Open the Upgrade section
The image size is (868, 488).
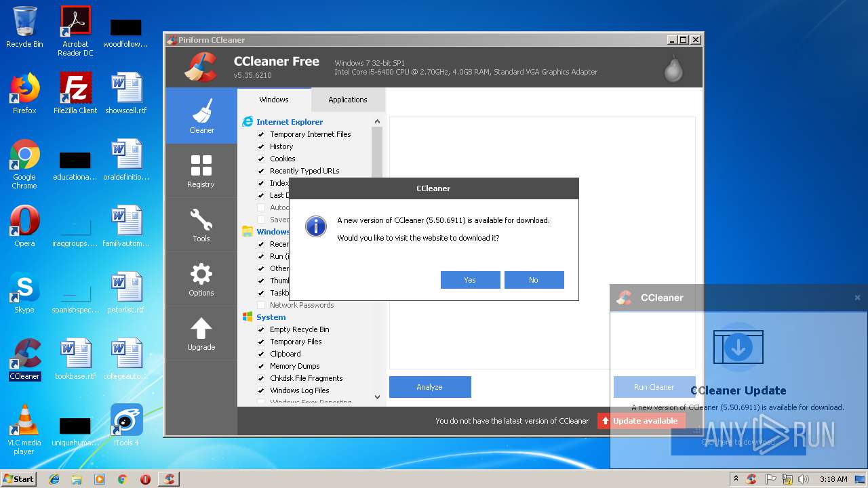pyautogui.click(x=201, y=333)
